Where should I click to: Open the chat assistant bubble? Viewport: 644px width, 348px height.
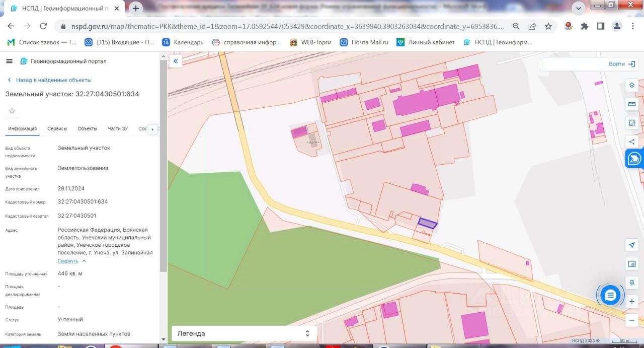[x=610, y=295]
